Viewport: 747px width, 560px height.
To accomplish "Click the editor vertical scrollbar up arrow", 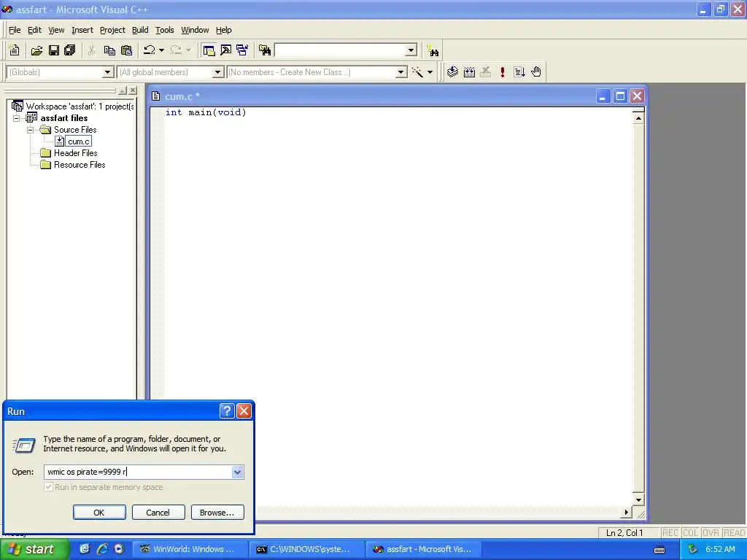I will (638, 118).
